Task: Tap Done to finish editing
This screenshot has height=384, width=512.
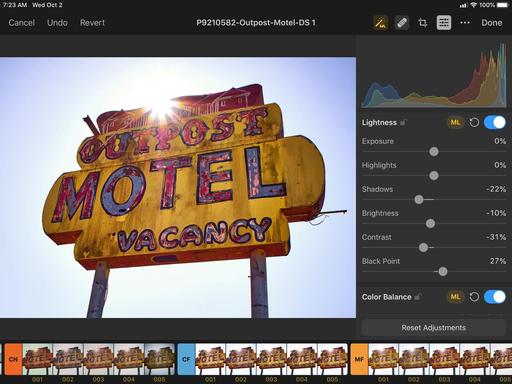Action: pos(492,23)
